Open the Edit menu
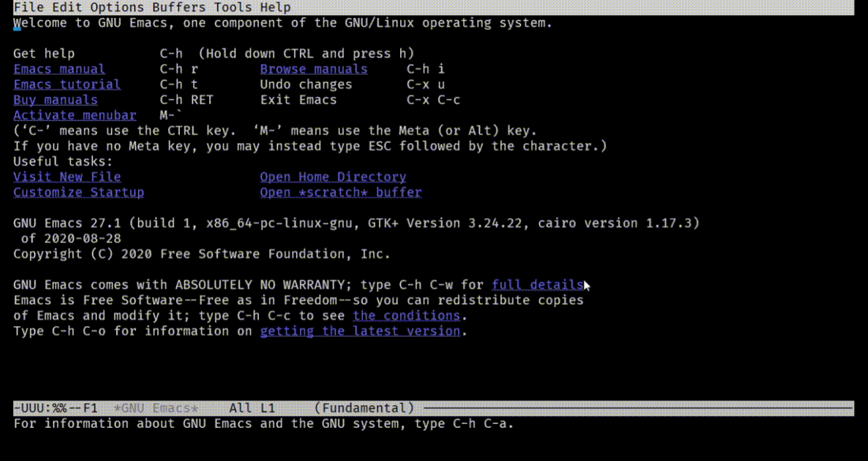The image size is (868, 461). 65,7
